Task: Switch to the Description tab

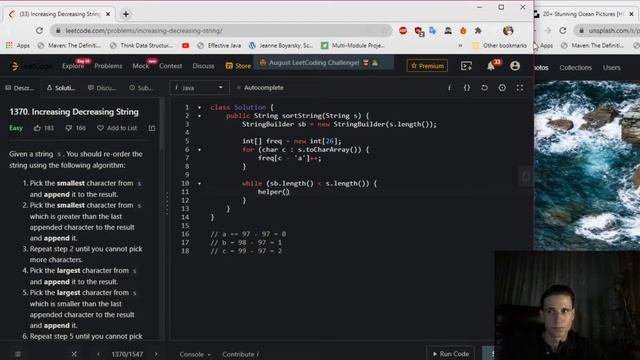Action: coord(20,88)
